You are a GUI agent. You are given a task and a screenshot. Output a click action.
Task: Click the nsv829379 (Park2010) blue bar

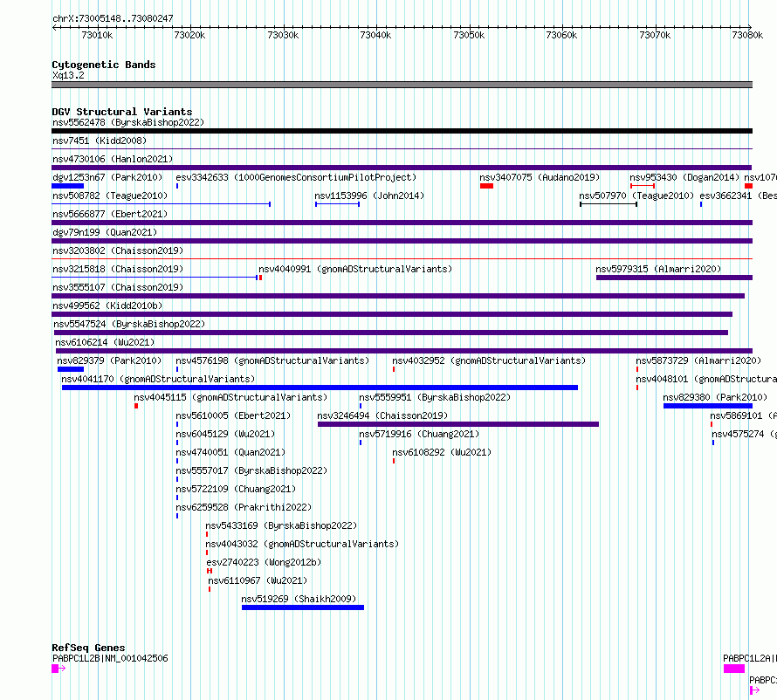(71, 369)
